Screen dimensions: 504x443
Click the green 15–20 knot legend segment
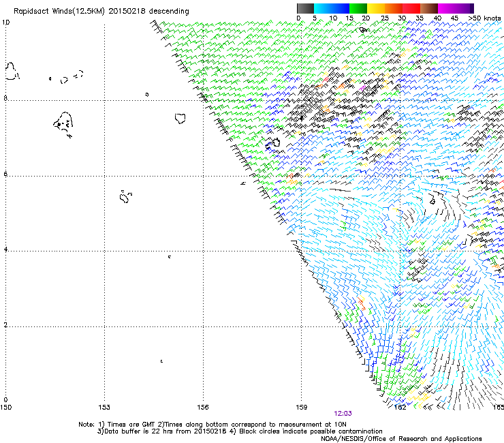pyautogui.click(x=358, y=8)
